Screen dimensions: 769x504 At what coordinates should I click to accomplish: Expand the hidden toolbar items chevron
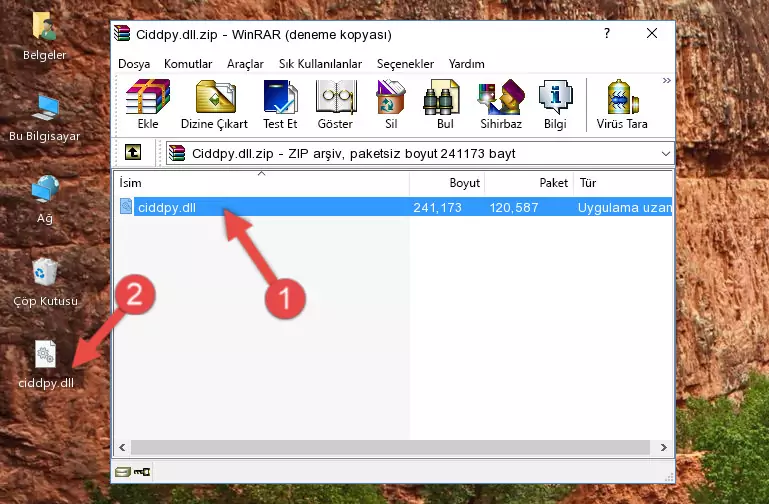tap(666, 81)
